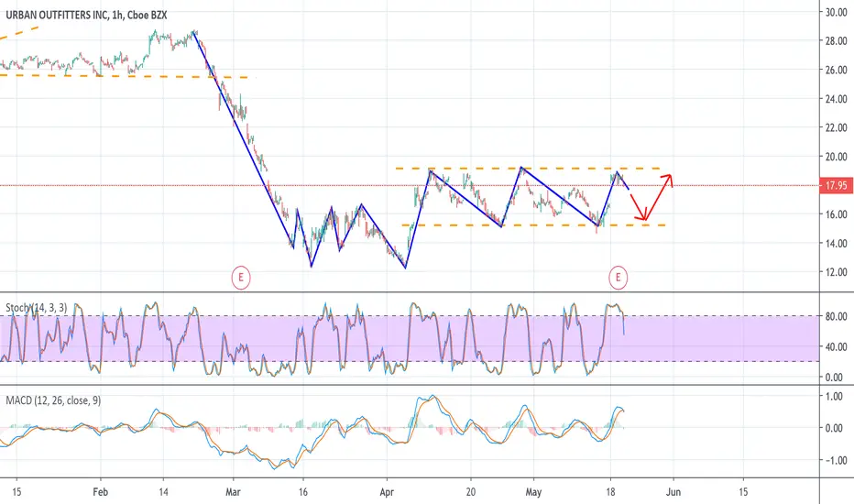Image resolution: width=854 pixels, height=504 pixels.
Task: Select the Stoch (14, 3, 3) indicator label
Action: click(x=37, y=308)
